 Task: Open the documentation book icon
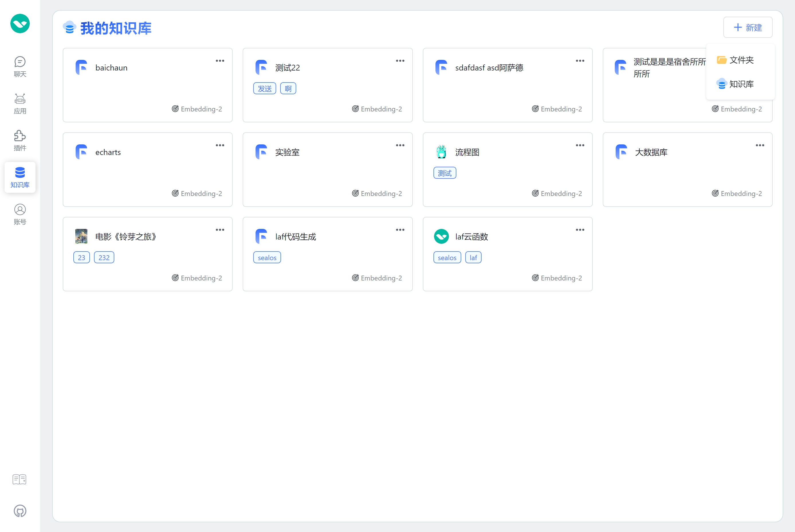[19, 479]
